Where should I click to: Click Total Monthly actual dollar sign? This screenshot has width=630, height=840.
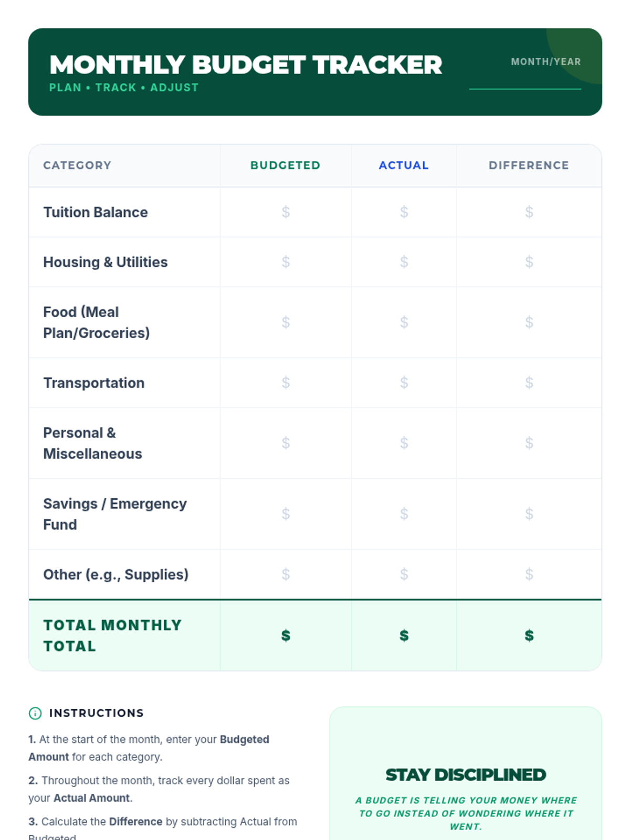(x=404, y=636)
